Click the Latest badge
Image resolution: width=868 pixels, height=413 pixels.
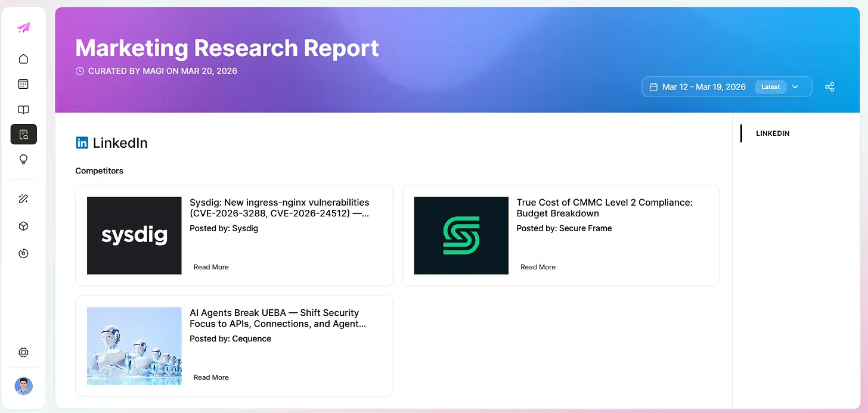pos(770,87)
